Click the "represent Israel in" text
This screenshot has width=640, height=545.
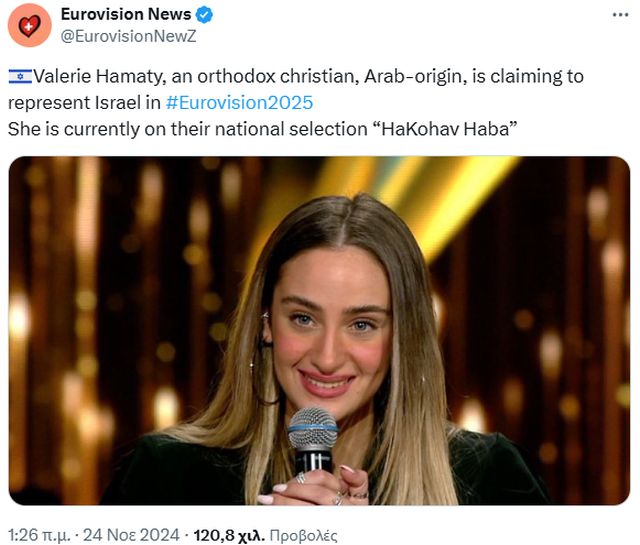click(84, 102)
